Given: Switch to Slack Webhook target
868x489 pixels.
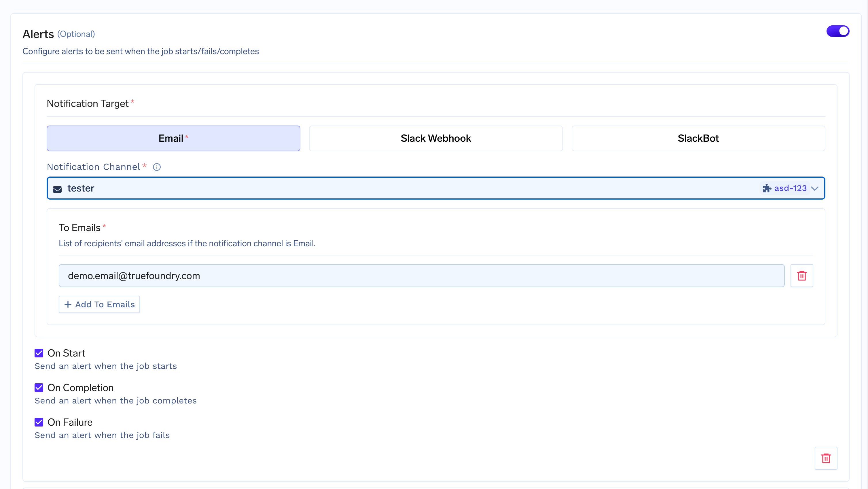Looking at the screenshot, I should click(436, 138).
